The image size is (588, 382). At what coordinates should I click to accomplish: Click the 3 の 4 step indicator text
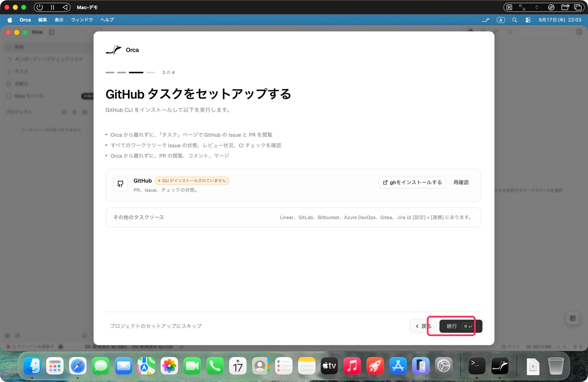(x=169, y=73)
